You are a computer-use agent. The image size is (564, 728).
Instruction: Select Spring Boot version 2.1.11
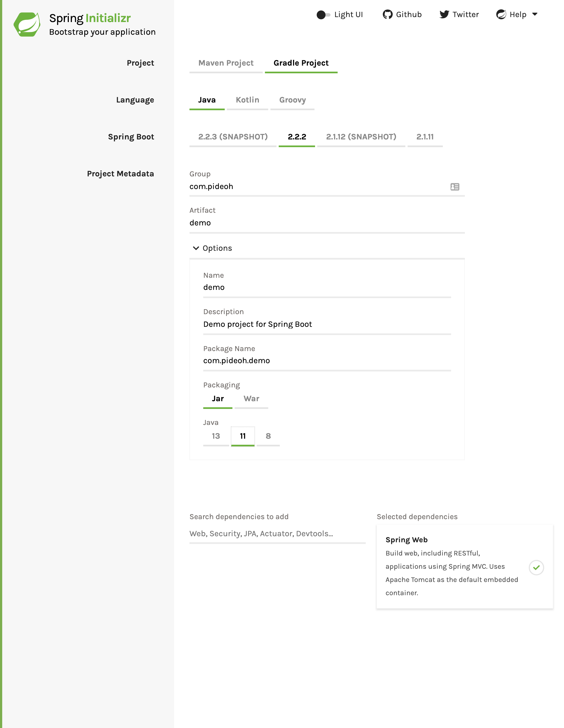[425, 137]
